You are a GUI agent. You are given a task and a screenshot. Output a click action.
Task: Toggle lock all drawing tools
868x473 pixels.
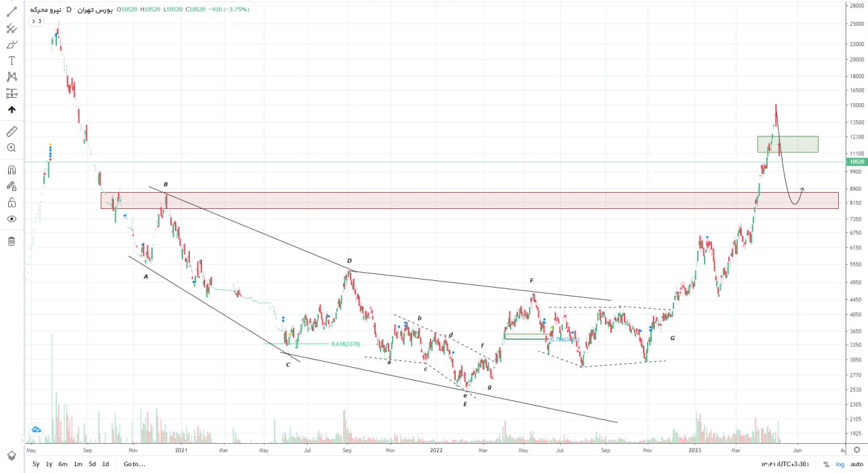[12, 202]
